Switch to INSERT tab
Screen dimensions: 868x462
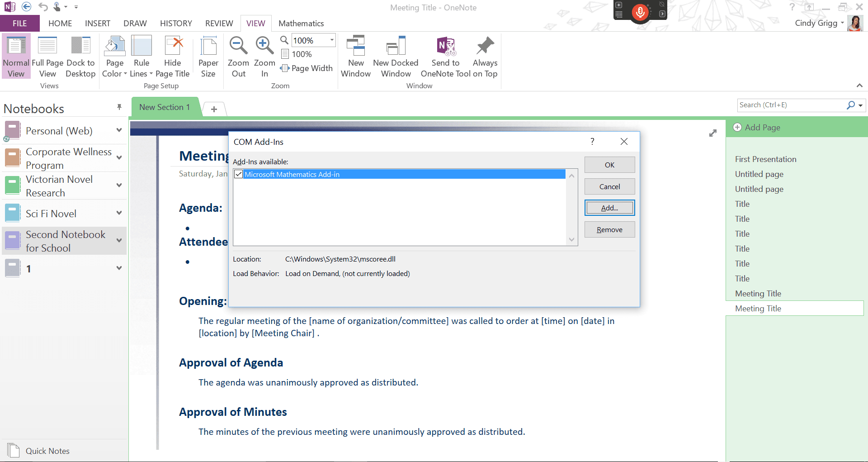(x=98, y=23)
